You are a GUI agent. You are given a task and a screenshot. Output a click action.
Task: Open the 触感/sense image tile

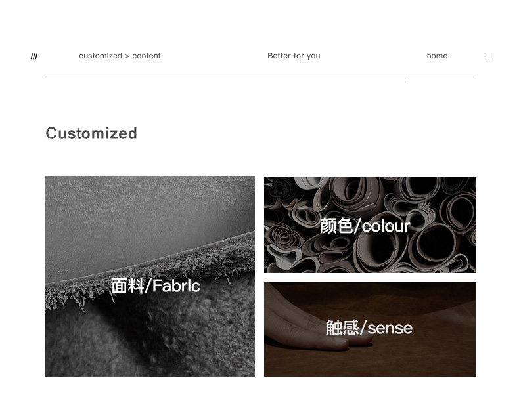click(x=370, y=329)
